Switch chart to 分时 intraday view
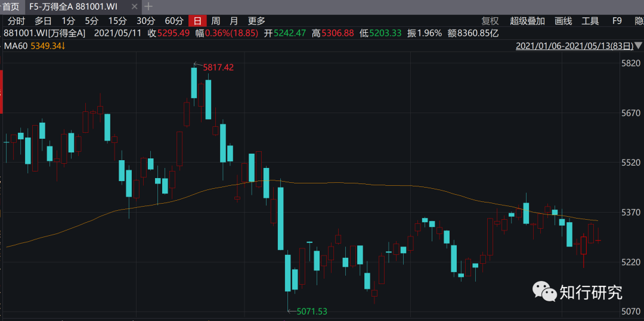The height and width of the screenshot is (321, 644). pos(16,21)
